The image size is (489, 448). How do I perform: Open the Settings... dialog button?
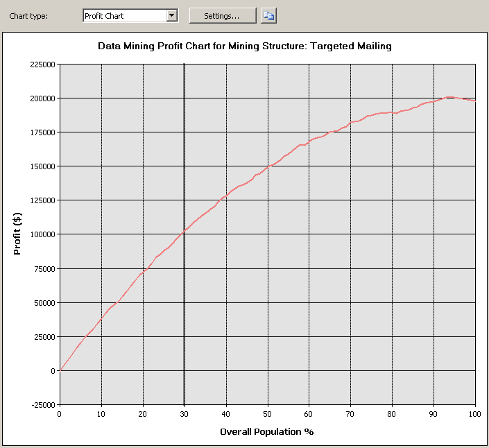(222, 15)
